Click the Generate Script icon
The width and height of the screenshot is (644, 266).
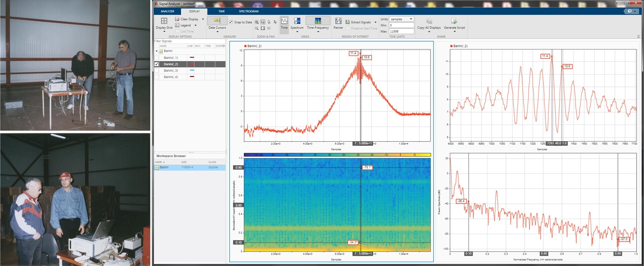pos(454,21)
